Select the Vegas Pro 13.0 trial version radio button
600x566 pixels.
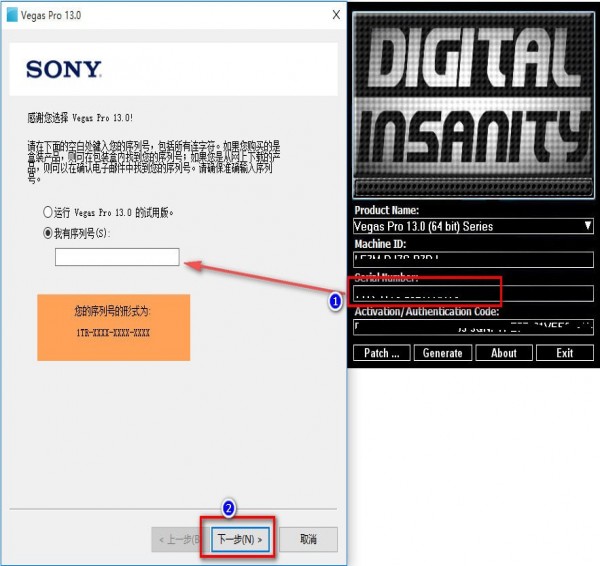coord(47,212)
